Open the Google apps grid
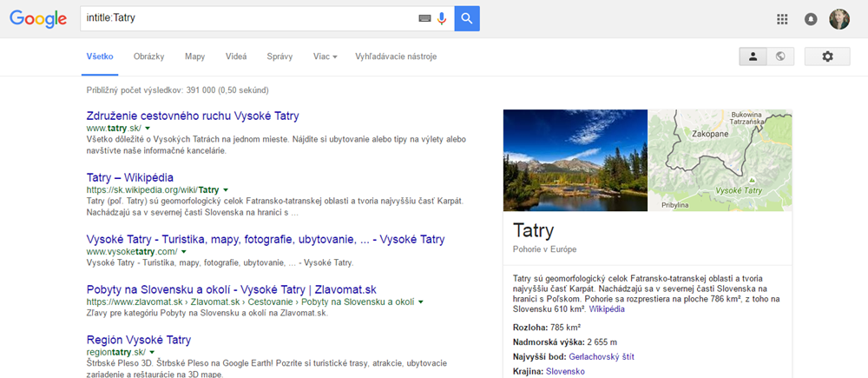This screenshot has width=868, height=378. [782, 19]
